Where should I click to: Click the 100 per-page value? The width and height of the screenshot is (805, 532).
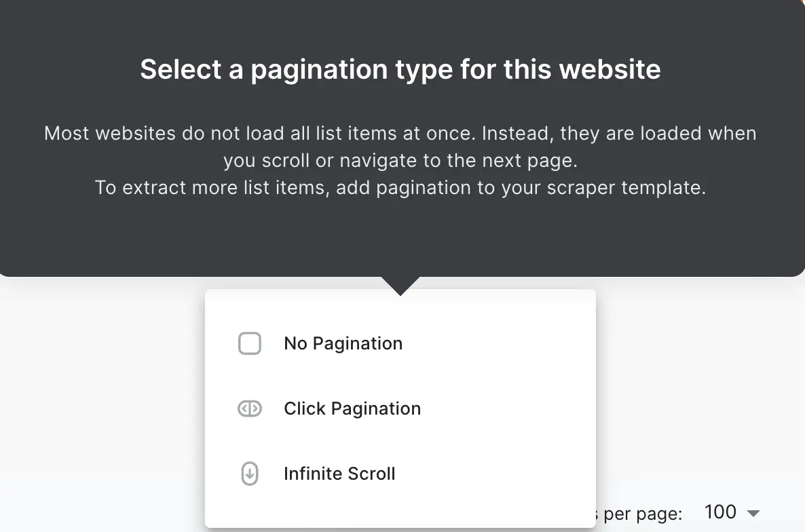click(x=722, y=512)
